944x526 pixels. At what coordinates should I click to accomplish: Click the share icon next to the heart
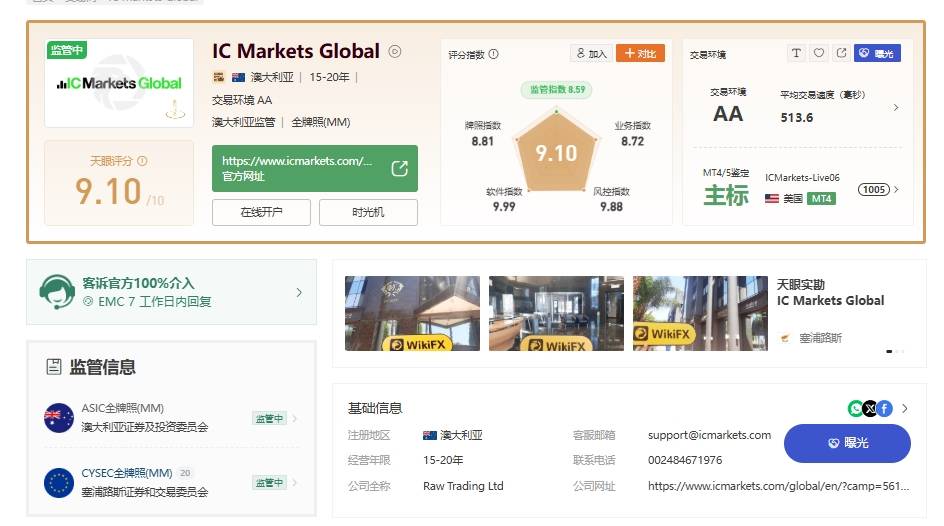click(841, 53)
